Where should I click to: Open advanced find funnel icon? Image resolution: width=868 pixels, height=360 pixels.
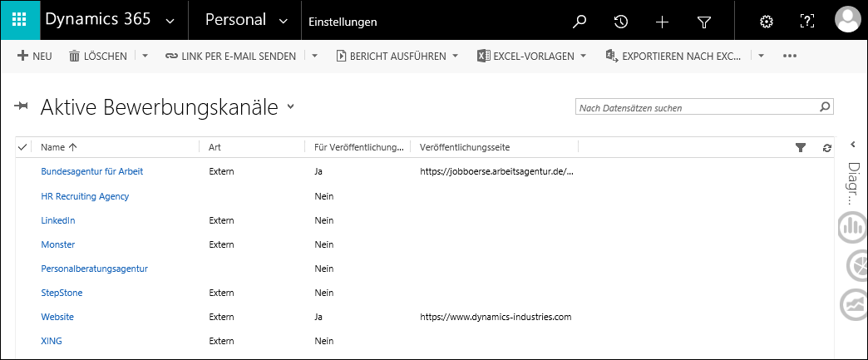[703, 22]
